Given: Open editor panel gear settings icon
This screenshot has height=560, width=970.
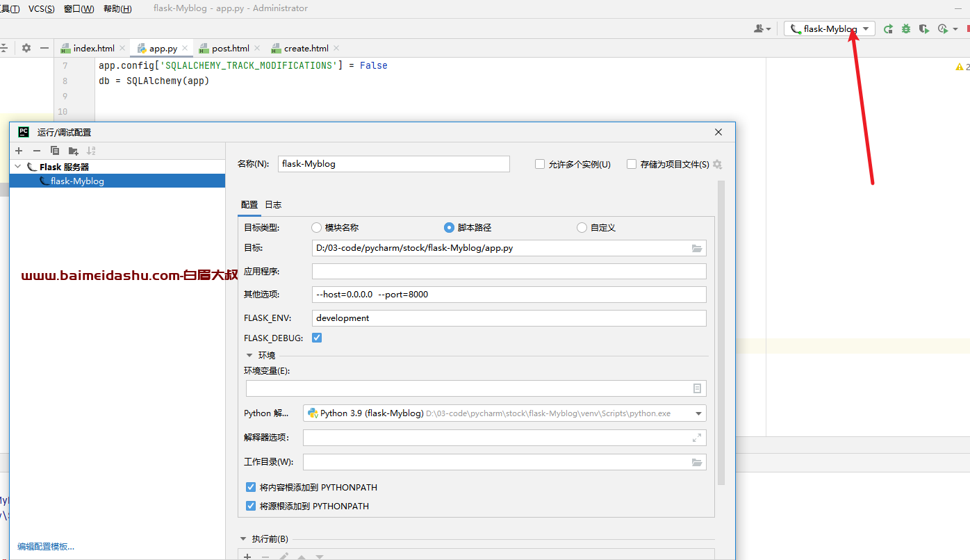Looking at the screenshot, I should coord(26,48).
